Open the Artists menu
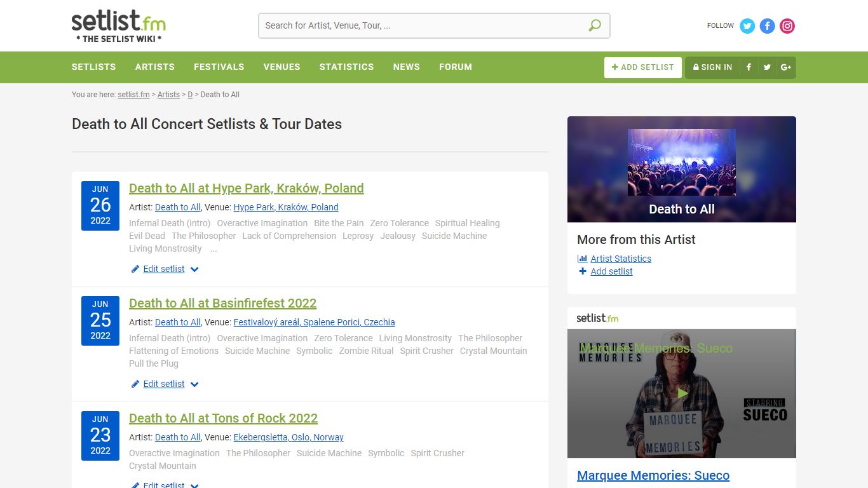 (155, 67)
